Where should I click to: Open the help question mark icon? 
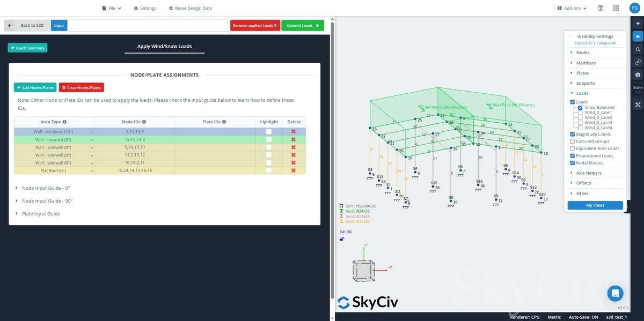click(601, 8)
